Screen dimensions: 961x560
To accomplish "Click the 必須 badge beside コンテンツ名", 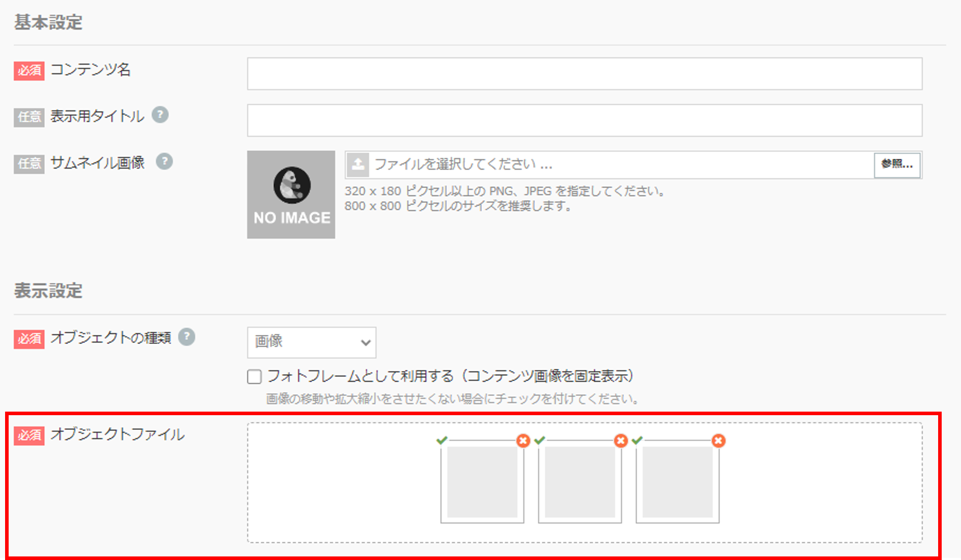I will click(29, 71).
